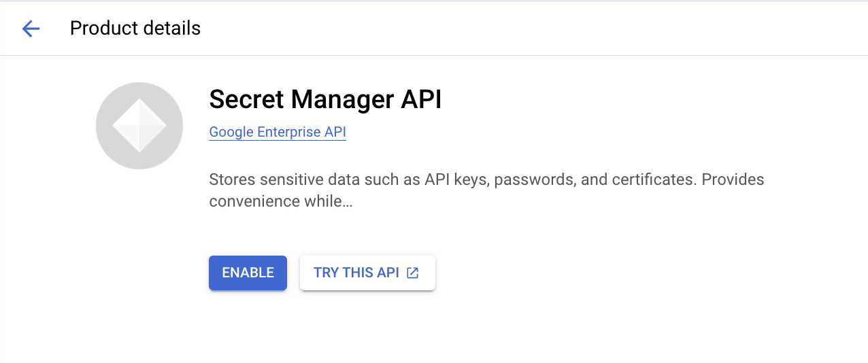Image resolution: width=868 pixels, height=363 pixels.
Task: Go back using the left arrow icon
Action: (31, 28)
